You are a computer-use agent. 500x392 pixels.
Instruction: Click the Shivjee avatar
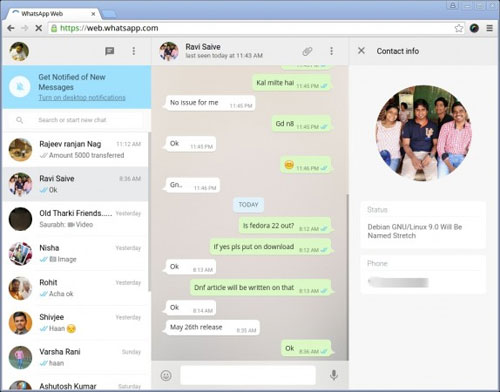pyautogui.click(x=20, y=323)
